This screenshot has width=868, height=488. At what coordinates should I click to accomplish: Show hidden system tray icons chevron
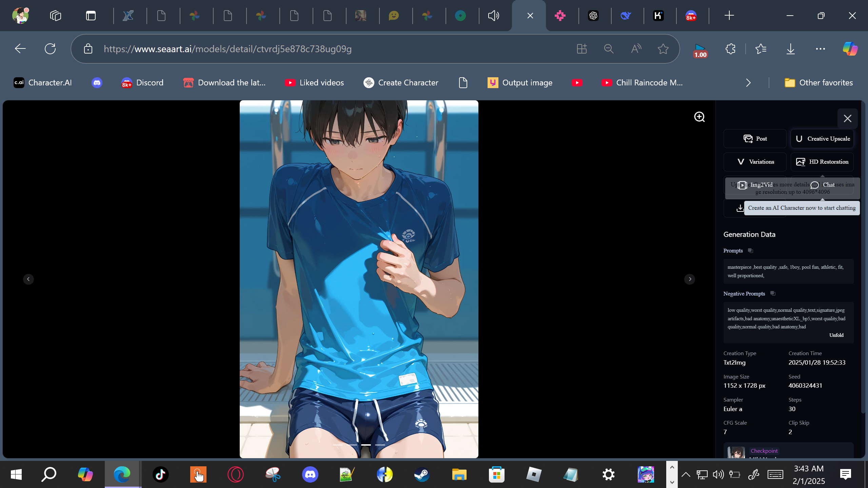(686, 474)
